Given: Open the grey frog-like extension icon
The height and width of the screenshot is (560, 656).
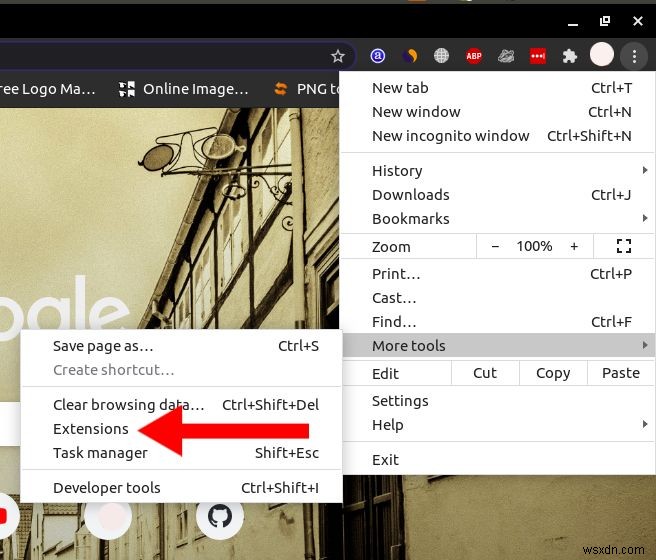Looking at the screenshot, I should coord(506,56).
